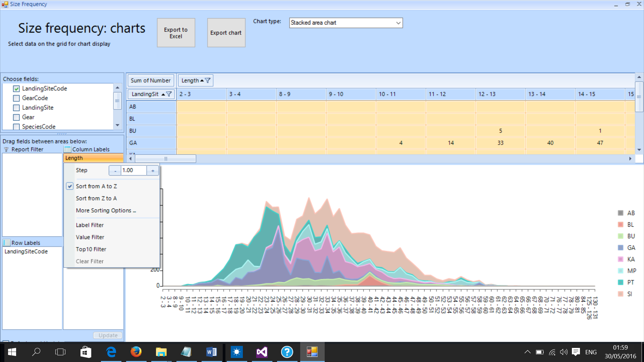
Task: Click the Row Labels grid icon
Action: tap(6, 243)
